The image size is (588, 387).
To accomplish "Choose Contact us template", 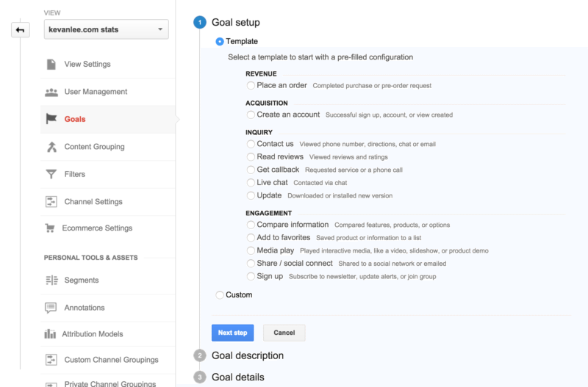I will click(x=251, y=144).
